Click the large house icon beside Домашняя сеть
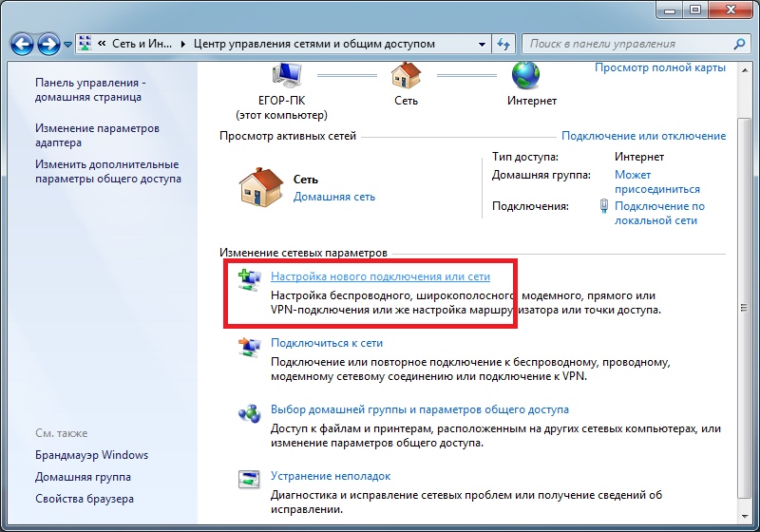The width and height of the screenshot is (760, 532). click(x=258, y=187)
